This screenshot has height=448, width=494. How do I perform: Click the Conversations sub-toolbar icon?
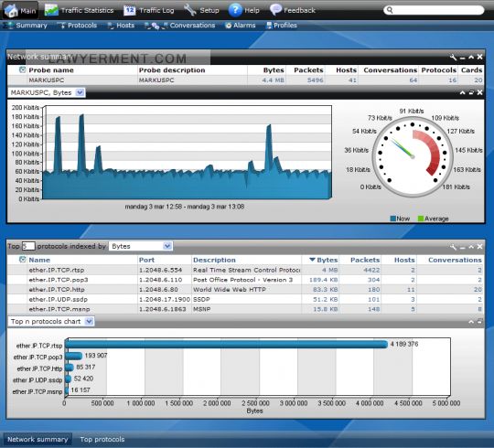156,26
